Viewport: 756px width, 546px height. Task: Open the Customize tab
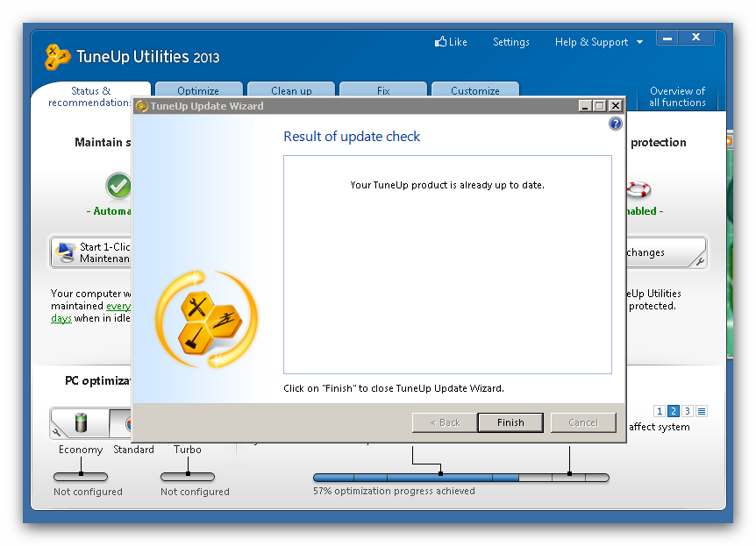click(x=474, y=90)
